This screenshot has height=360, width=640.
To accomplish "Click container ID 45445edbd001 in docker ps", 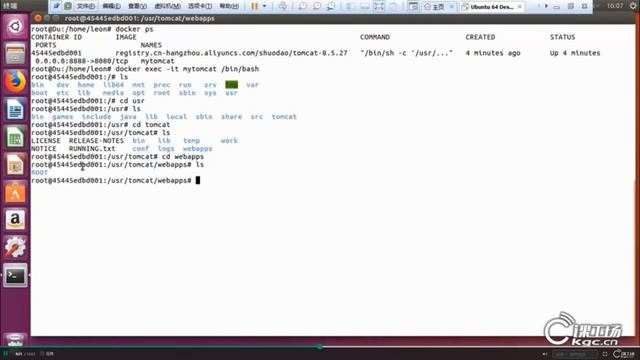I will [56, 53].
